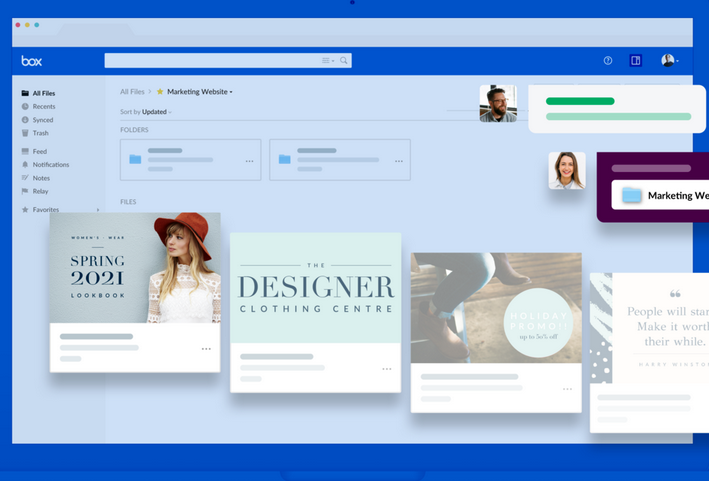Image resolution: width=709 pixels, height=481 pixels.
Task: Open the Notes sidebar link
Action: pos(41,178)
